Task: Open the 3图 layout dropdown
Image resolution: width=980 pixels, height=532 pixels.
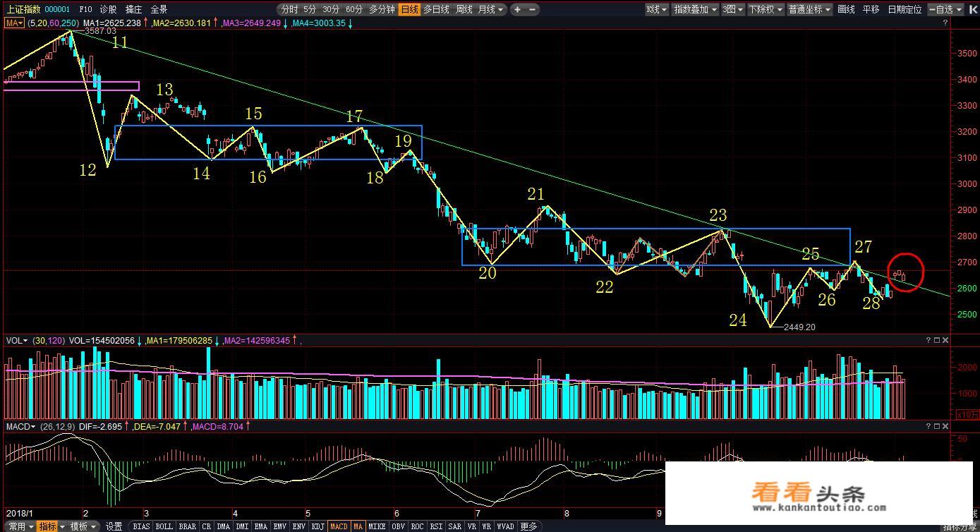Action: (732, 10)
